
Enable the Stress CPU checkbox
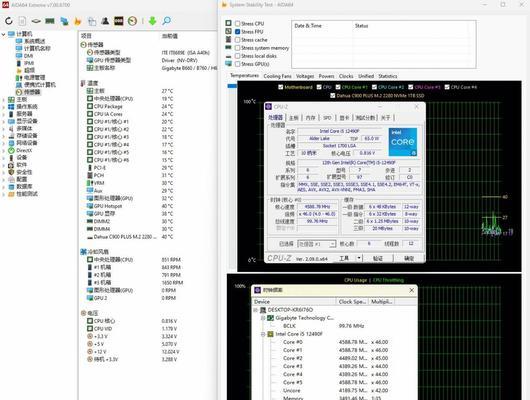(x=238, y=23)
